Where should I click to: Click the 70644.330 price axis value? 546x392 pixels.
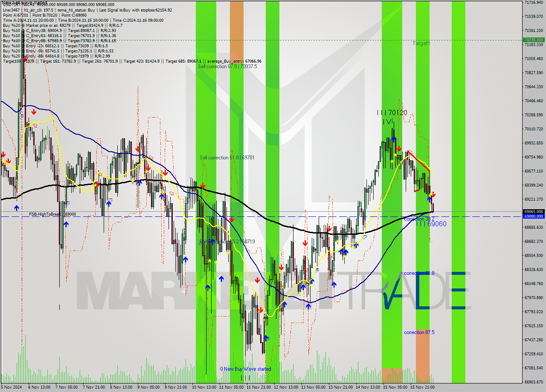(534, 86)
